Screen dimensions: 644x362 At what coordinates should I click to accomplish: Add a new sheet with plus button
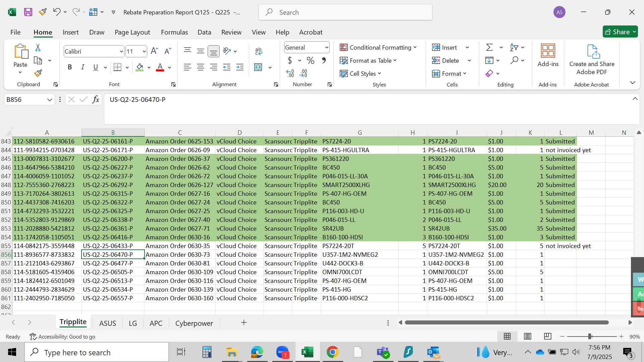point(244,322)
